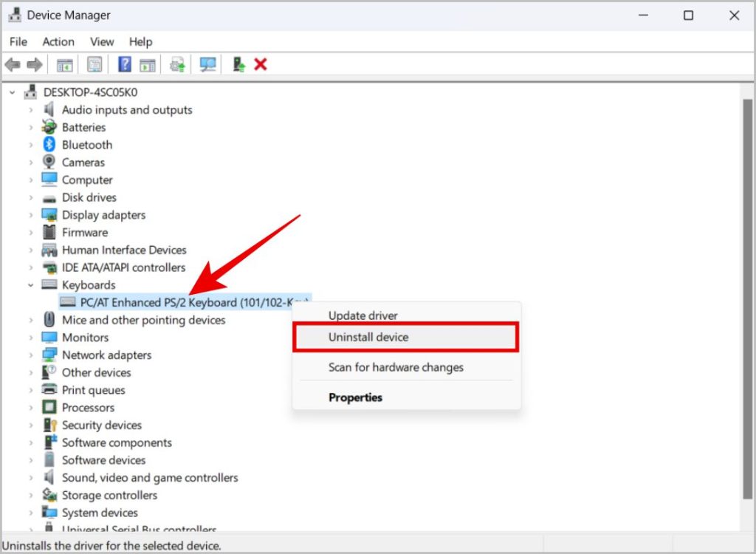Click the Keyboards category icon
Image resolution: width=756 pixels, height=554 pixels.
49,284
